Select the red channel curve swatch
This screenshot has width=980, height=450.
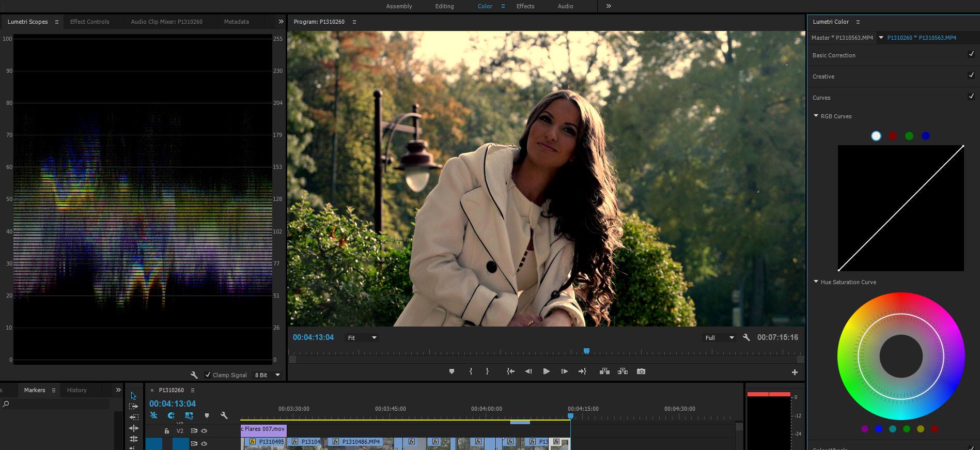[x=893, y=136]
